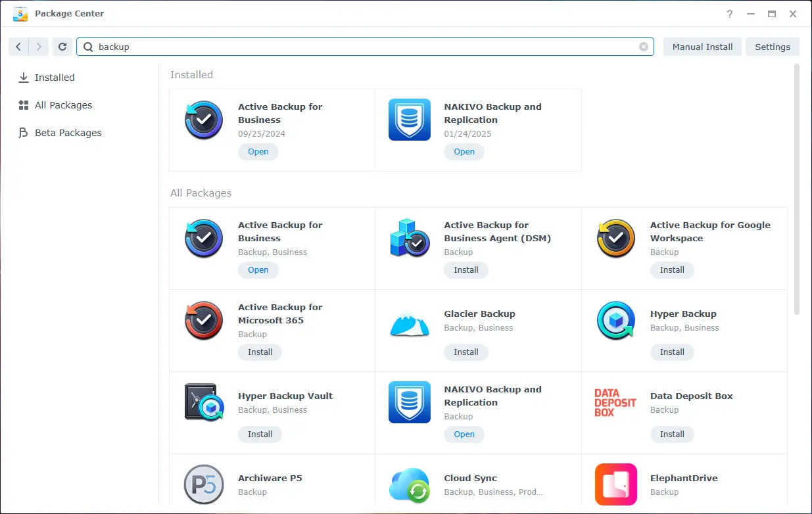Viewport: 812px width, 514px height.
Task: Go back with the left arrow button
Action: pyautogui.click(x=18, y=47)
